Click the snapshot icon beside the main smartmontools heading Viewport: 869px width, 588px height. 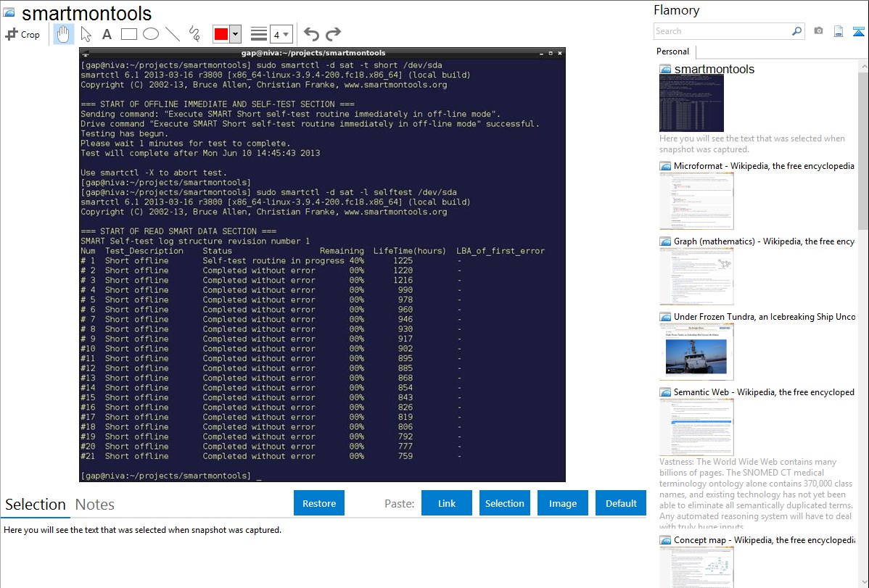pos(9,12)
